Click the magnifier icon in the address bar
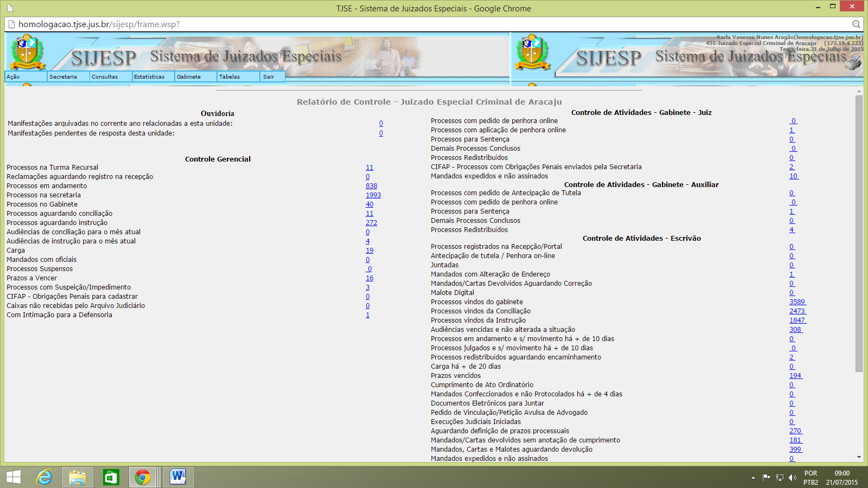Image resolution: width=868 pixels, height=488 pixels. tap(856, 24)
